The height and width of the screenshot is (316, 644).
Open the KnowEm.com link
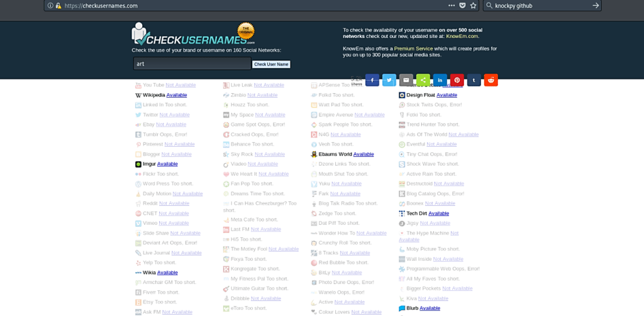pyautogui.click(x=462, y=37)
